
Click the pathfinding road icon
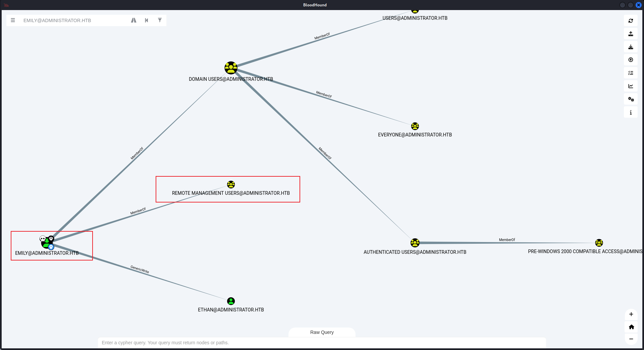pyautogui.click(x=133, y=20)
